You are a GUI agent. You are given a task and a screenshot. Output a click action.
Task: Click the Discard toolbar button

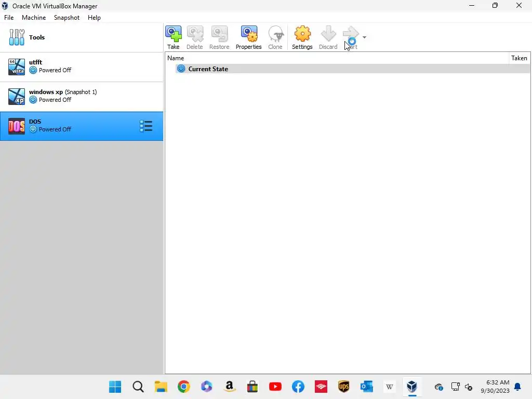[x=328, y=37]
